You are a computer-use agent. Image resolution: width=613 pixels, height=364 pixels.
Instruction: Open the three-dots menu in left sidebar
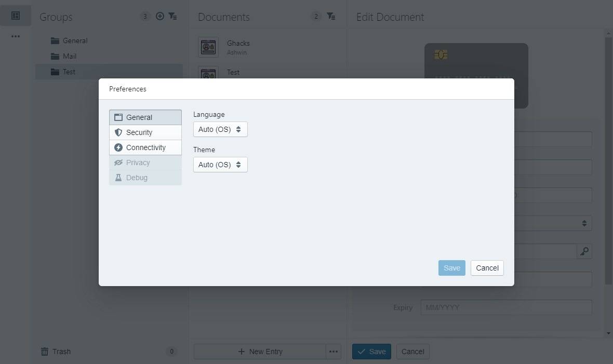click(16, 36)
